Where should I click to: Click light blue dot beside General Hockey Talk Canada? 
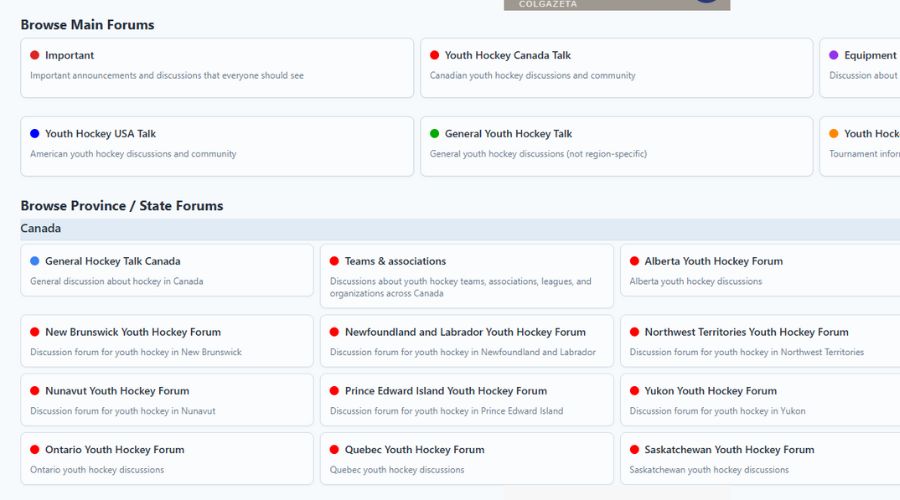tap(34, 261)
